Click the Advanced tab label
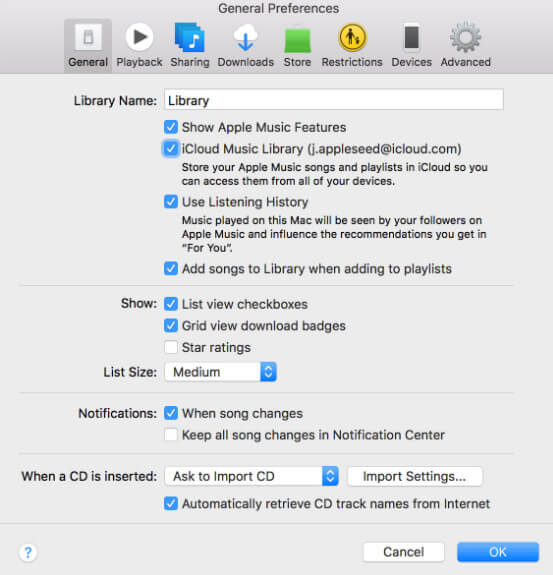The image size is (553, 575). tap(466, 62)
